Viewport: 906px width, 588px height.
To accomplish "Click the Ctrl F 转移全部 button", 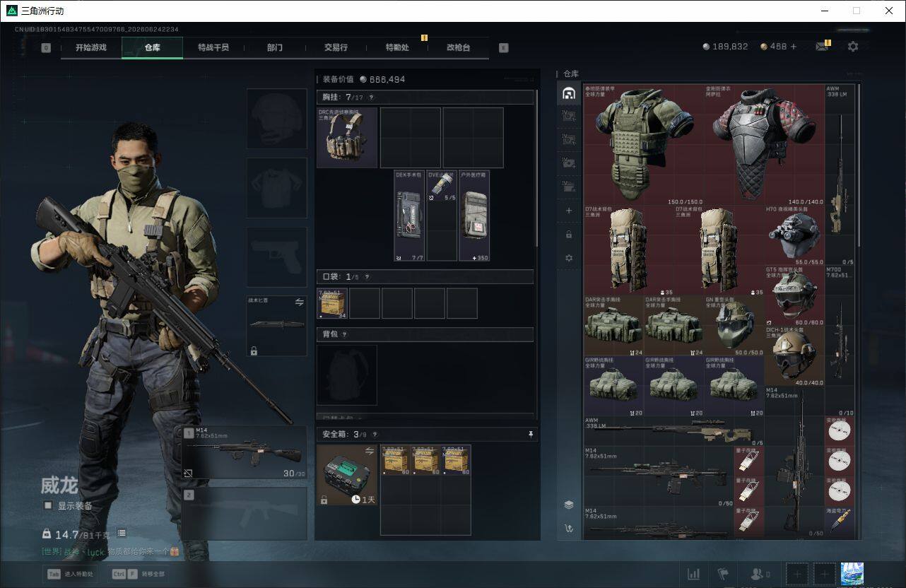I will coord(138,574).
